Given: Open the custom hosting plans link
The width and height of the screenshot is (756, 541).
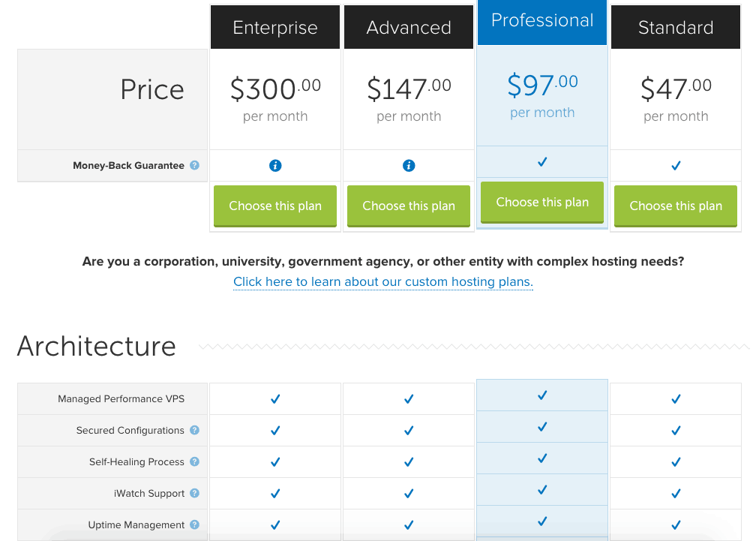Looking at the screenshot, I should pyautogui.click(x=382, y=282).
